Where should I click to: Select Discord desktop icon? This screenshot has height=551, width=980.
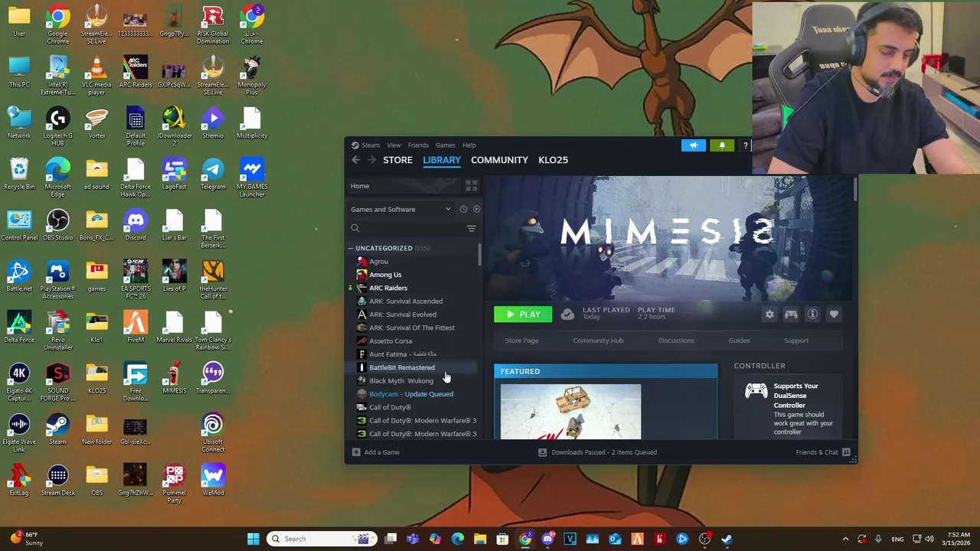[136, 225]
